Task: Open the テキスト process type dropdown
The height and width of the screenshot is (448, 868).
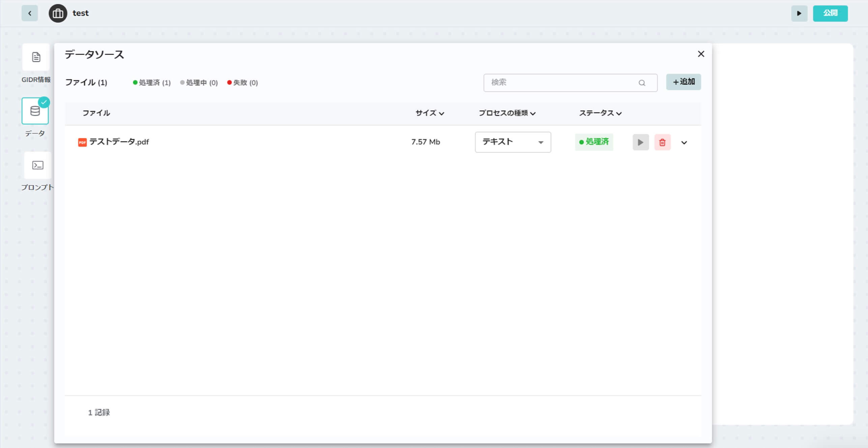Action: tap(513, 142)
